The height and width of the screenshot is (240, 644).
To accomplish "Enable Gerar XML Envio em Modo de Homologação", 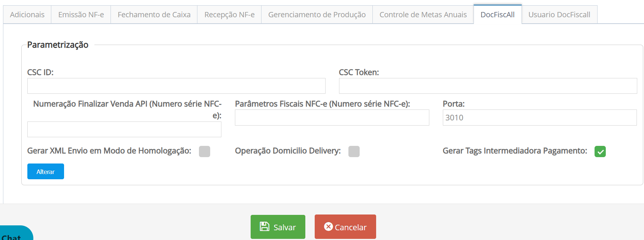I will point(205,151).
